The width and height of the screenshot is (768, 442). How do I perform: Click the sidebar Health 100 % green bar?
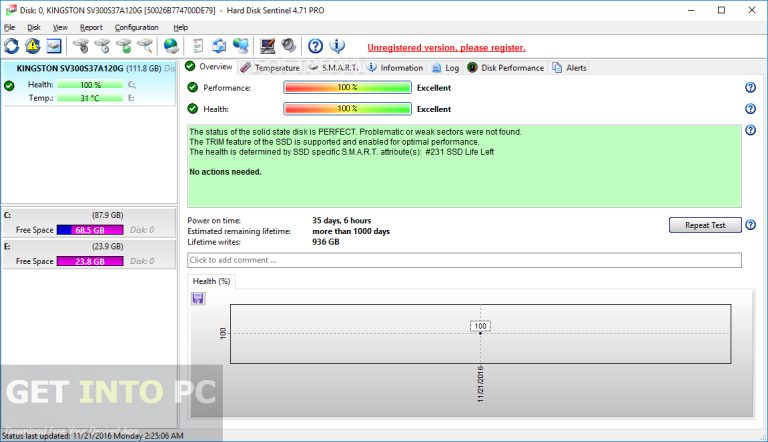click(90, 85)
